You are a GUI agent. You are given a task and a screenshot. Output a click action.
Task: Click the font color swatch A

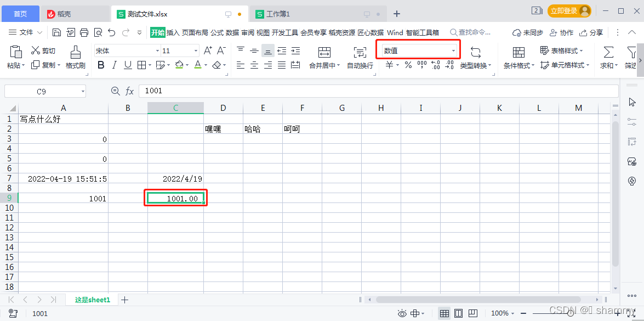198,65
